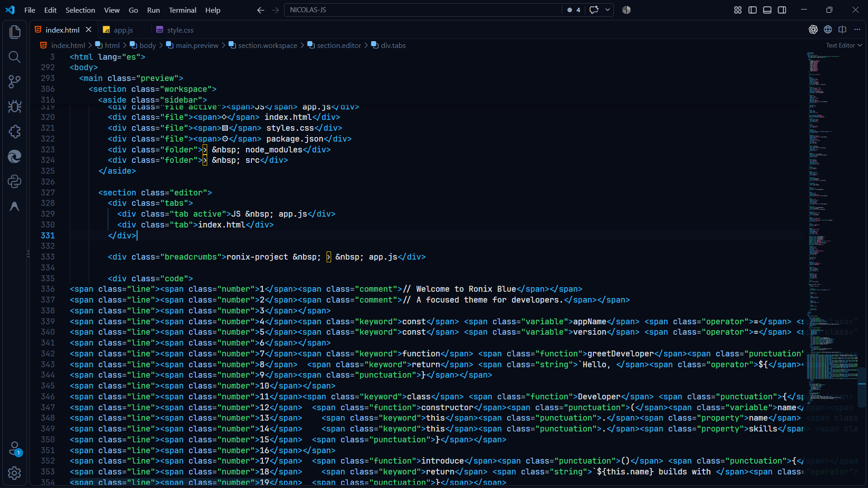
Task: Open the body breadcrumb dropdown
Action: coord(143,45)
